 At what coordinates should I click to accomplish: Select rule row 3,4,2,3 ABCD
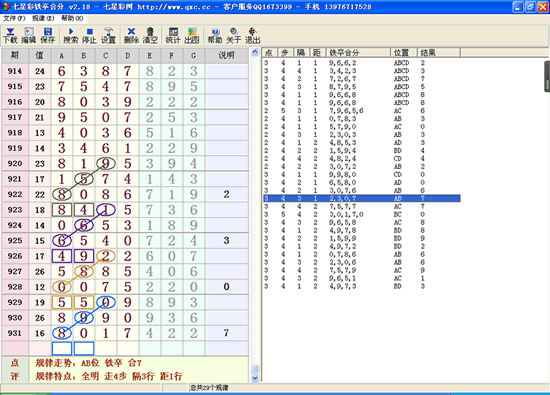(x=362, y=71)
